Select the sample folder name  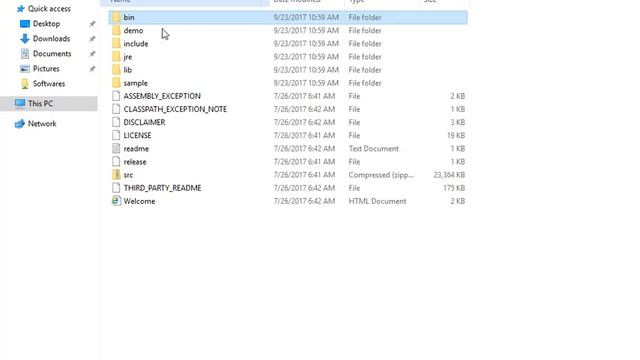136,83
